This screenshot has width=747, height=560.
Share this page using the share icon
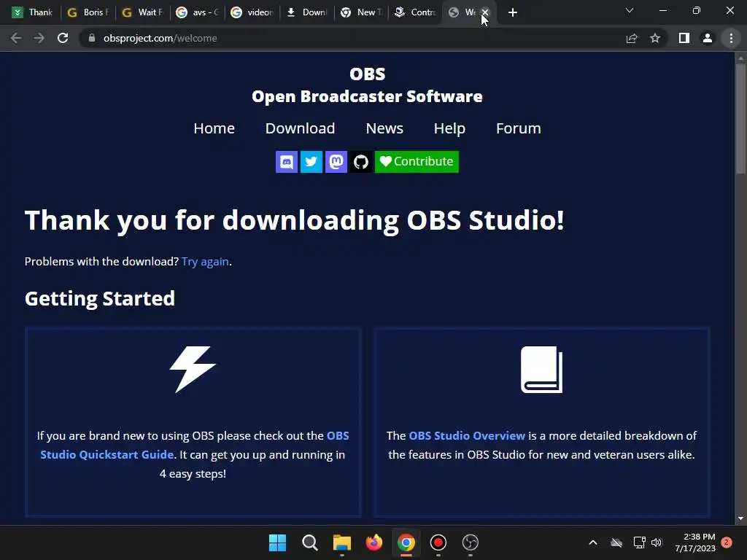coord(632,38)
